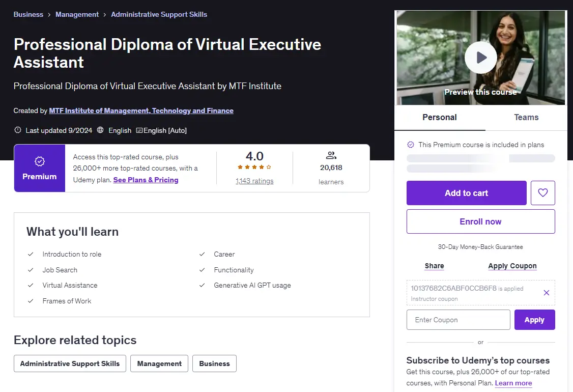This screenshot has height=392, width=573.
Task: Click the Premium check icon in sidebar
Action: point(410,145)
